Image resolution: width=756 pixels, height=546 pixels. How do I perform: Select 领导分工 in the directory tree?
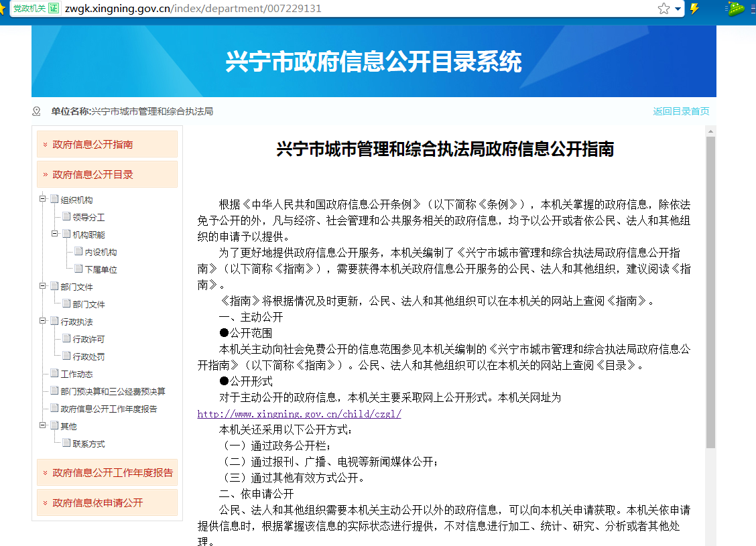click(x=88, y=217)
